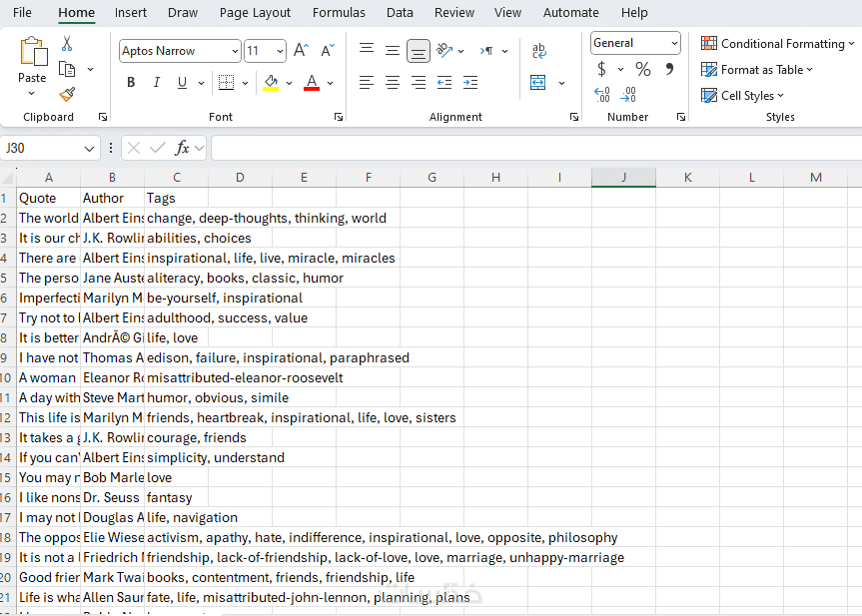Apply Percent Style format

click(x=642, y=69)
